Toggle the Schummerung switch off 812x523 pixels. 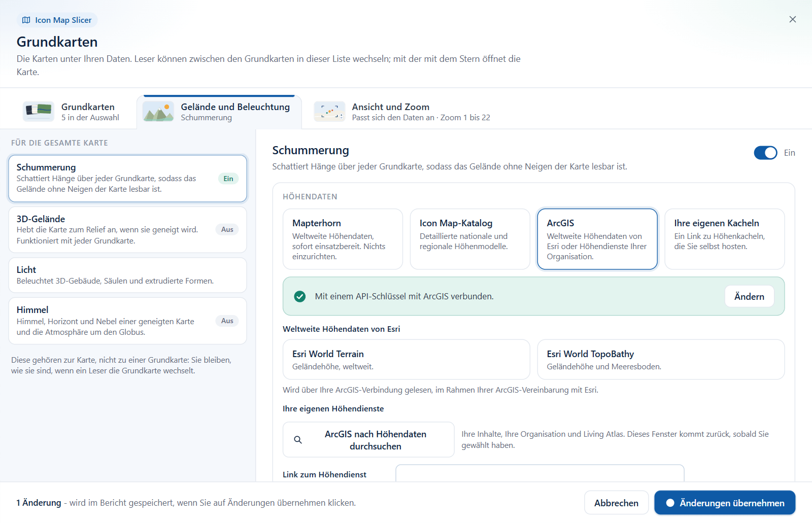[x=765, y=153]
